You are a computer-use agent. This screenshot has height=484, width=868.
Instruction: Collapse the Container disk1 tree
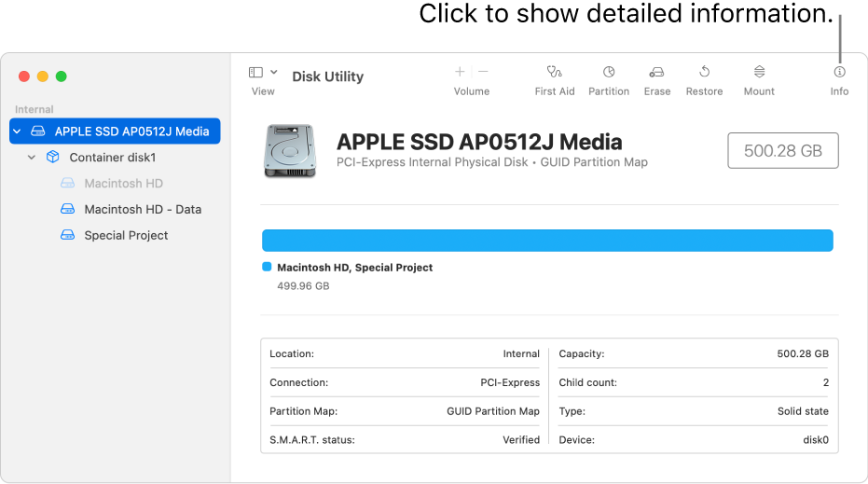pyautogui.click(x=32, y=158)
